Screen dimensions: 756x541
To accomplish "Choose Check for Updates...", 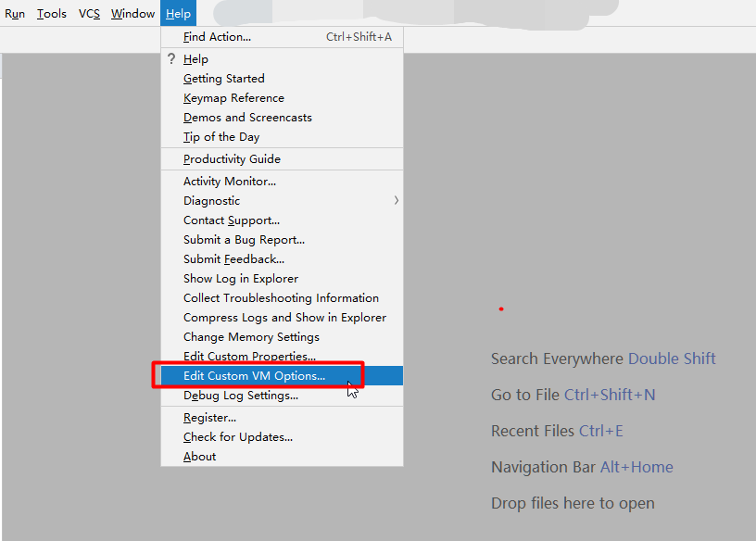I will [x=282, y=437].
